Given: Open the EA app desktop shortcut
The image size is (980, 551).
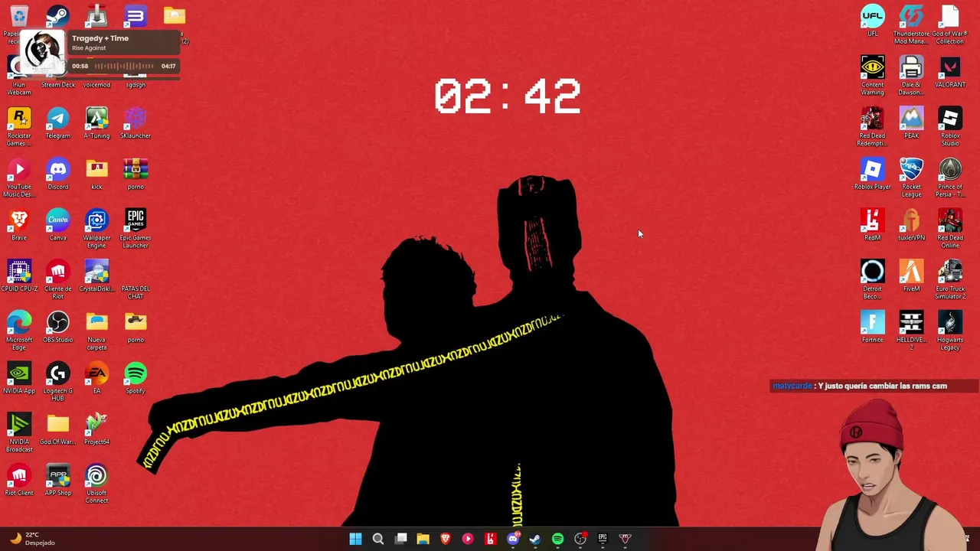Looking at the screenshot, I should point(96,379).
